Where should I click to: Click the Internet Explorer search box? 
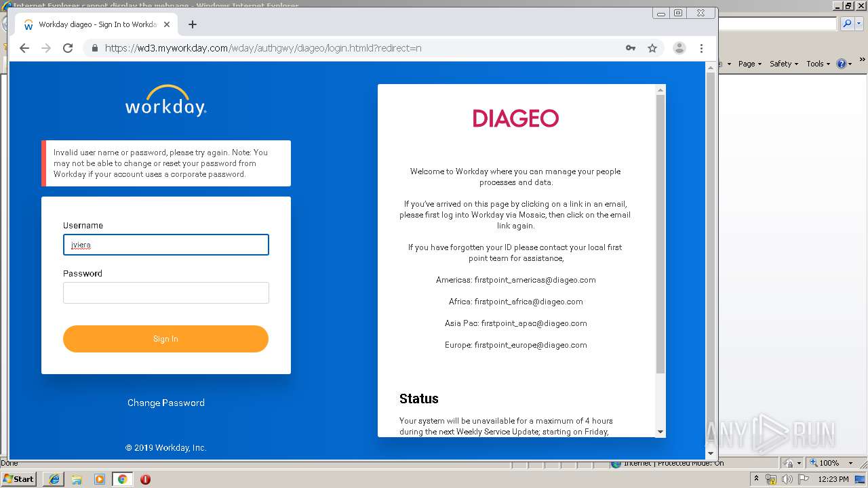[778, 24]
